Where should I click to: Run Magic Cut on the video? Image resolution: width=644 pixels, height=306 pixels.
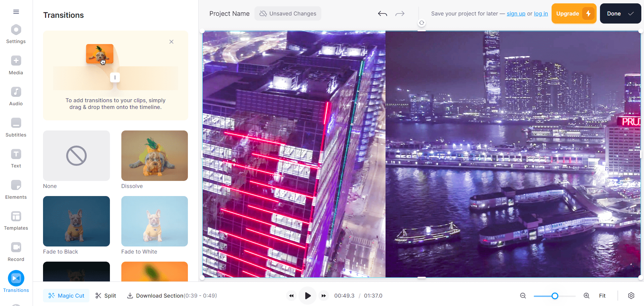(x=66, y=296)
